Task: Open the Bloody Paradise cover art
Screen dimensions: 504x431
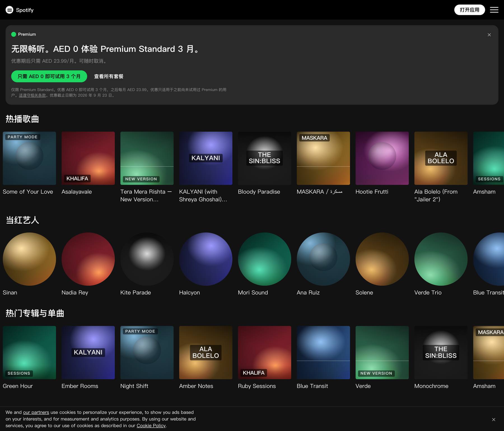Action: point(265,158)
